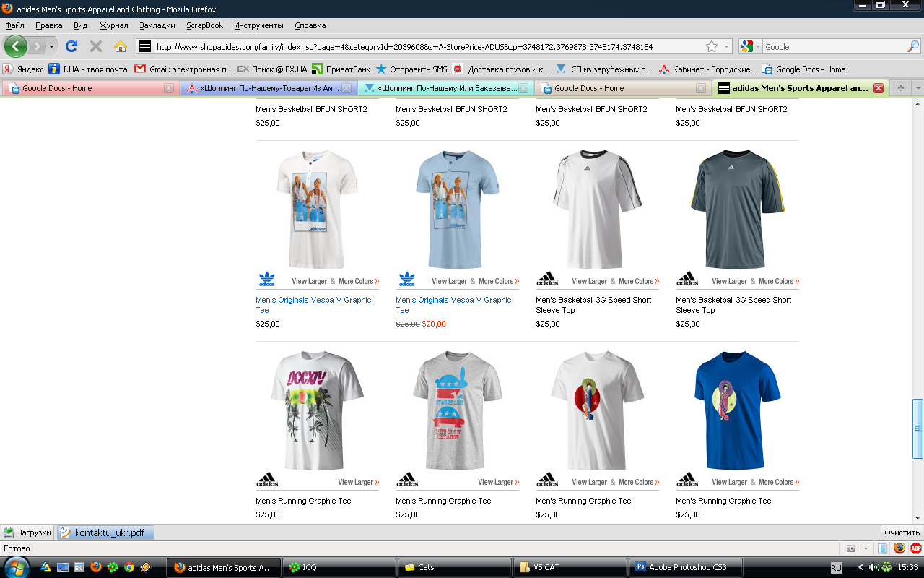Switch to the ICQ taskbar window

[x=339, y=567]
